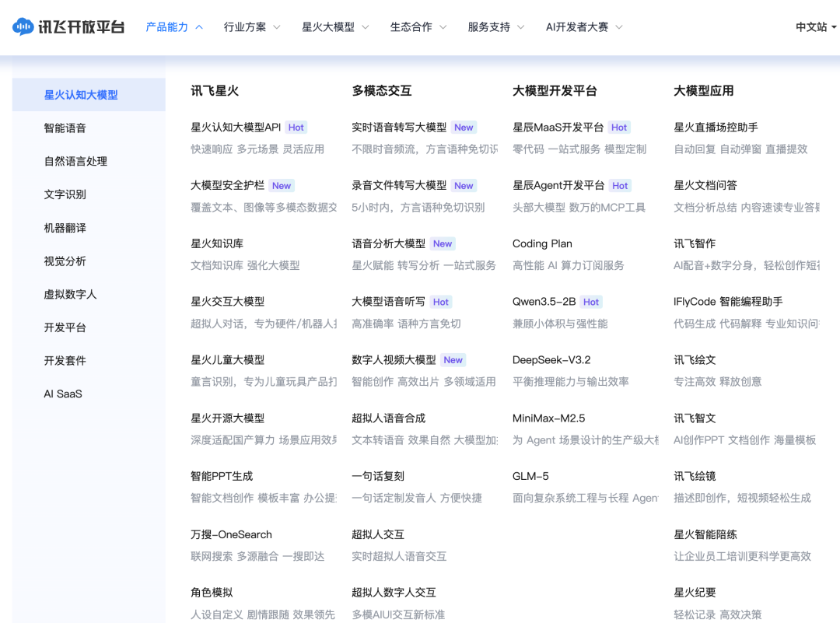The width and height of the screenshot is (840, 623).
Task: Open the 讯飞绘镜 link
Action: (x=695, y=476)
